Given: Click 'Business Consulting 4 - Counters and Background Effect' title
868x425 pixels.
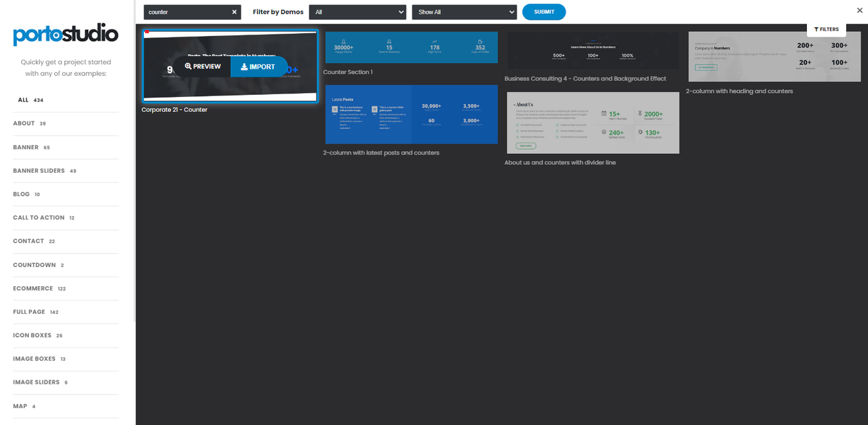Looking at the screenshot, I should 585,79.
